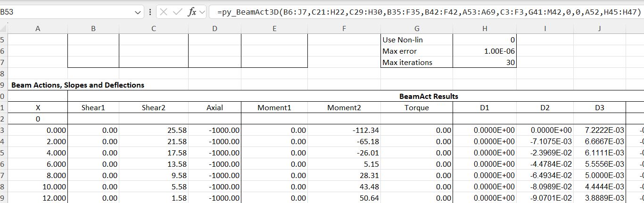Select the Torque column heading cell

[x=416, y=108]
